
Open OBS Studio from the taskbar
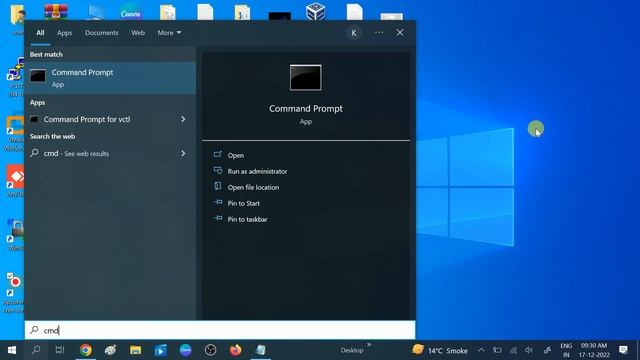coord(211,350)
